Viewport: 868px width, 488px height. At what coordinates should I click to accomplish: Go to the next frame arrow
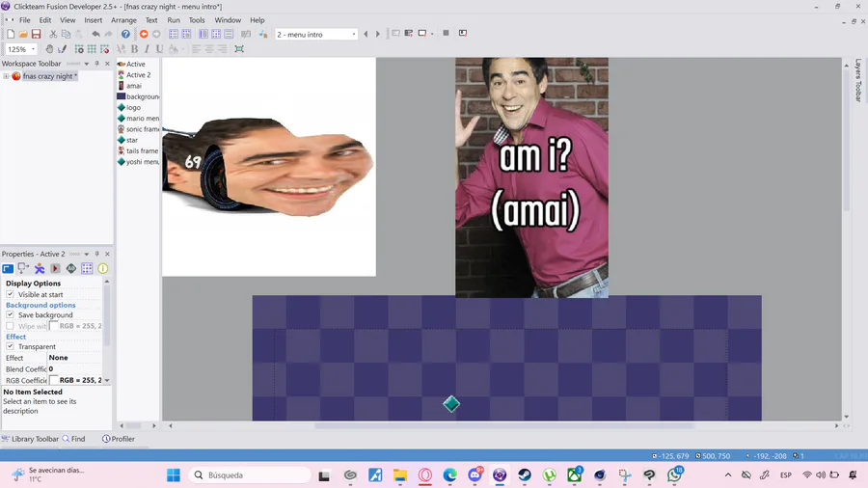click(378, 35)
